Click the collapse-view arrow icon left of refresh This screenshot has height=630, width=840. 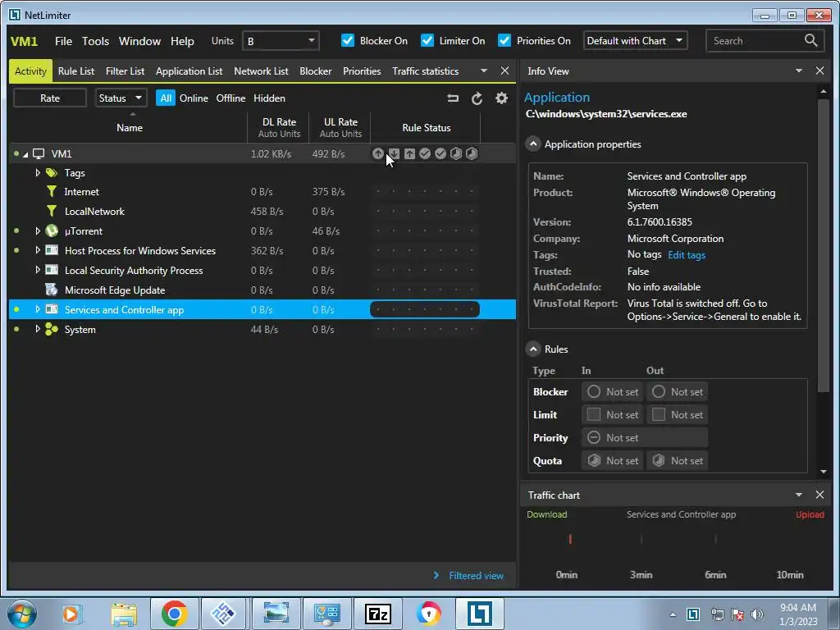pos(453,98)
